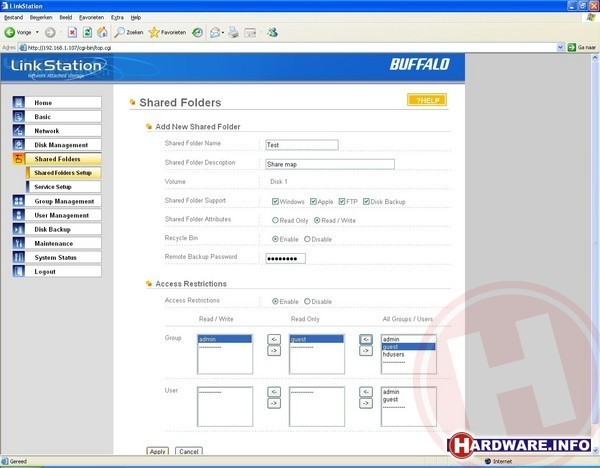
Task: Select admin in Group Read / Write list
Action: (225, 339)
